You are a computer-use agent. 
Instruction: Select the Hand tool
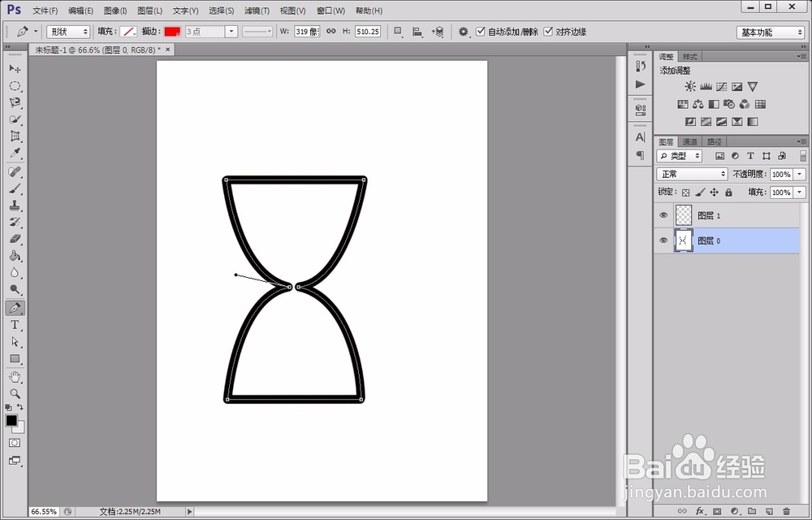[15, 376]
